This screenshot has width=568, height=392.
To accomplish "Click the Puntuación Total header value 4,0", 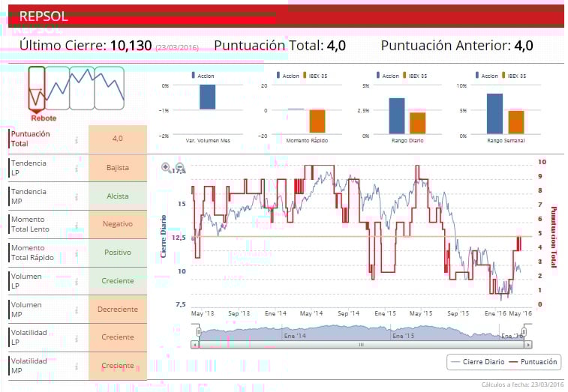I will point(336,46).
